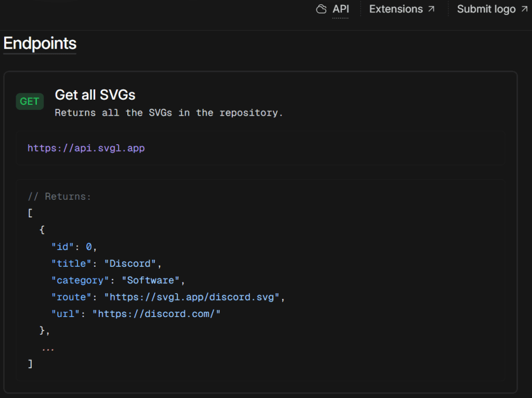This screenshot has width=532, height=398.
Task: Open the API navigation link
Action: 340,9
